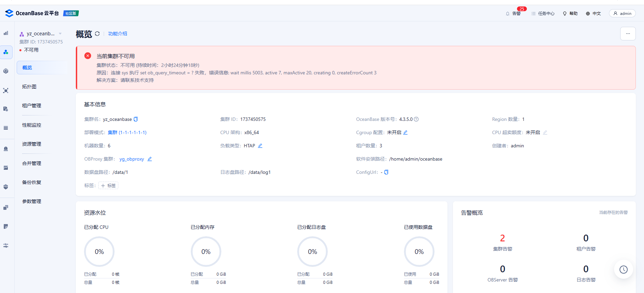This screenshot has height=293, width=644.
Task: Open the hexagon tenant icon in the sidebar
Action: (x=6, y=71)
